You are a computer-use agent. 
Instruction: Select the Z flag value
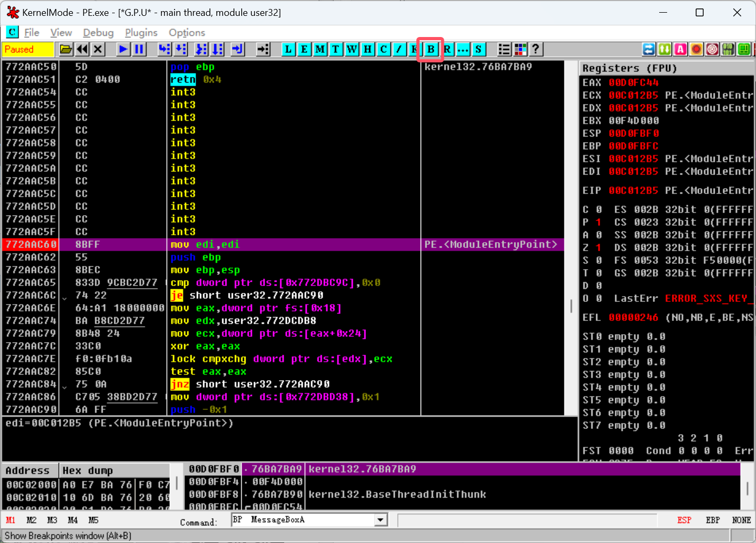(598, 247)
